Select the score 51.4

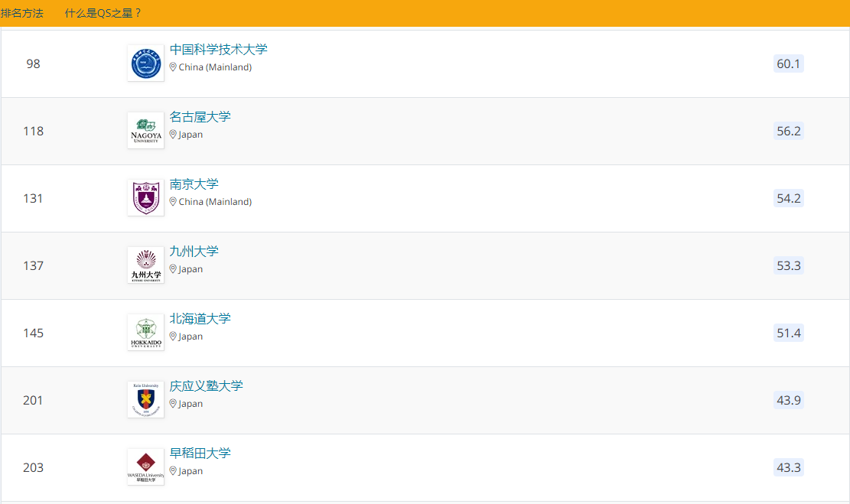pyautogui.click(x=788, y=332)
